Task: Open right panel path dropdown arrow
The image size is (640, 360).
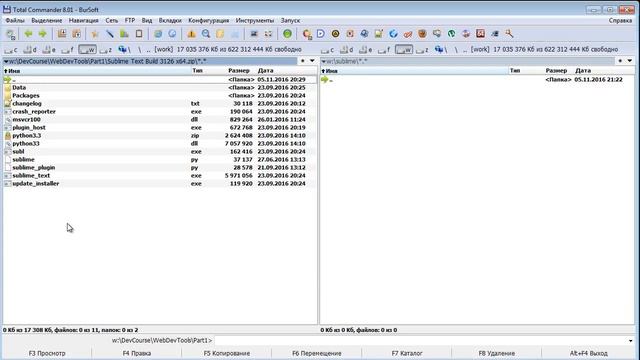Action: point(324,61)
